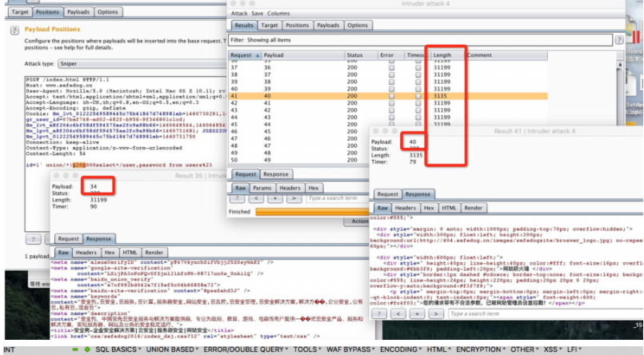Open Payload Positions help question-mark icon
Viewport: 644px width, 355px height.
click(14, 30)
